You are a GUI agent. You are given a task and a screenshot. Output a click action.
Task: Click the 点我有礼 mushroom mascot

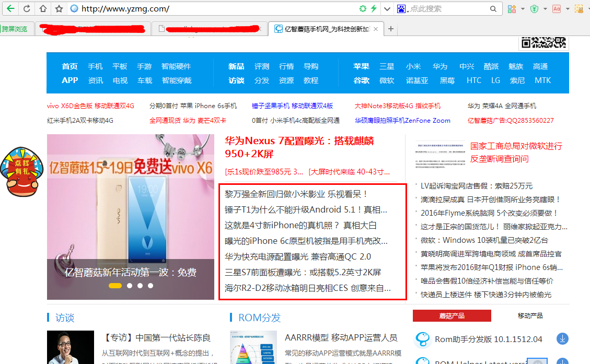(x=22, y=172)
